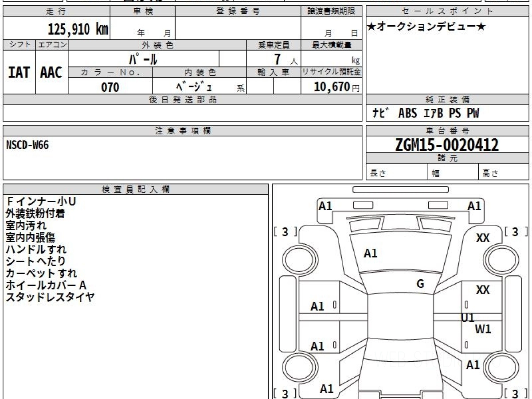Click the シフト header cell
This screenshot has height=399, width=532.
[19, 45]
